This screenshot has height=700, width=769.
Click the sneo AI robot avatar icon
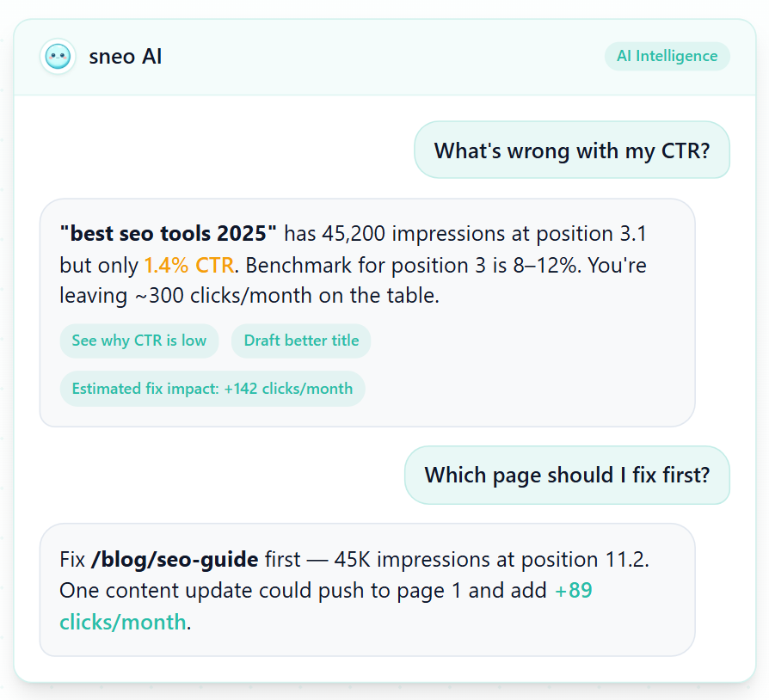(x=58, y=57)
